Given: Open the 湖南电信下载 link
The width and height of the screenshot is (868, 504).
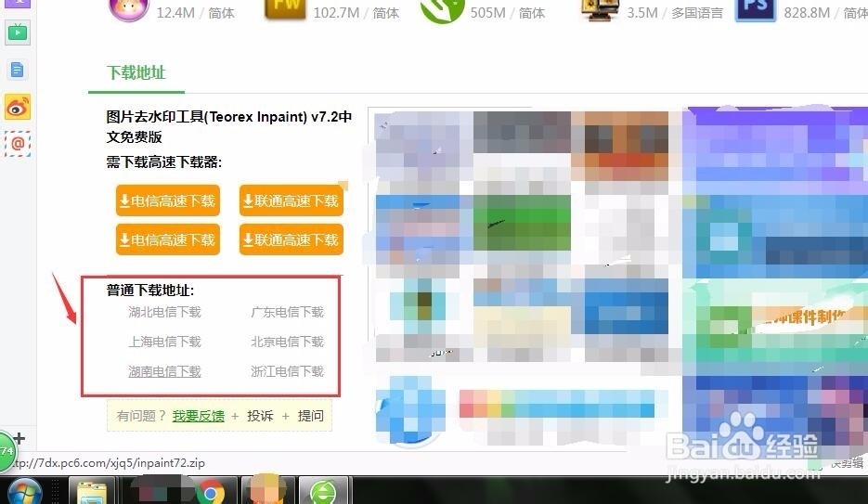Looking at the screenshot, I should pyautogui.click(x=164, y=372).
